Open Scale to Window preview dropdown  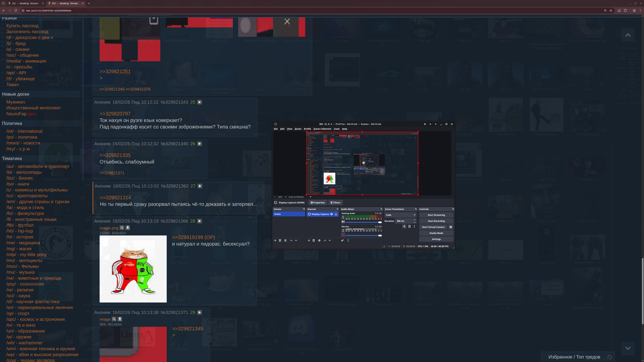(x=311, y=197)
